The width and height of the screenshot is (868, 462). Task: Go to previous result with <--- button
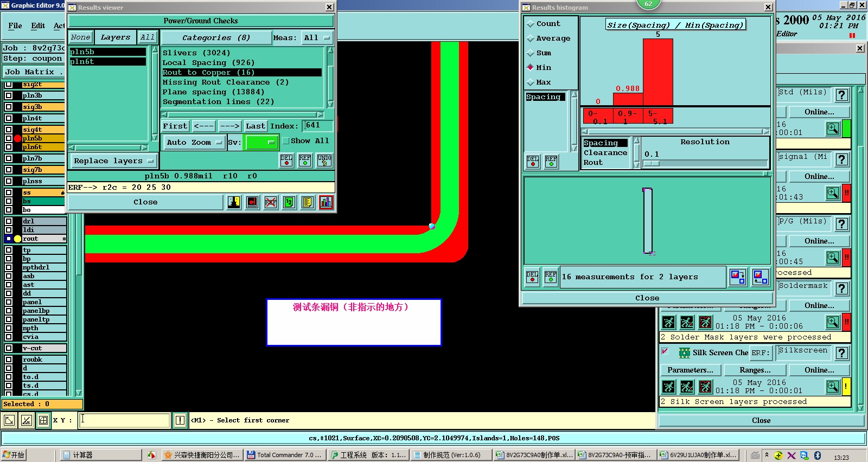[203, 126]
